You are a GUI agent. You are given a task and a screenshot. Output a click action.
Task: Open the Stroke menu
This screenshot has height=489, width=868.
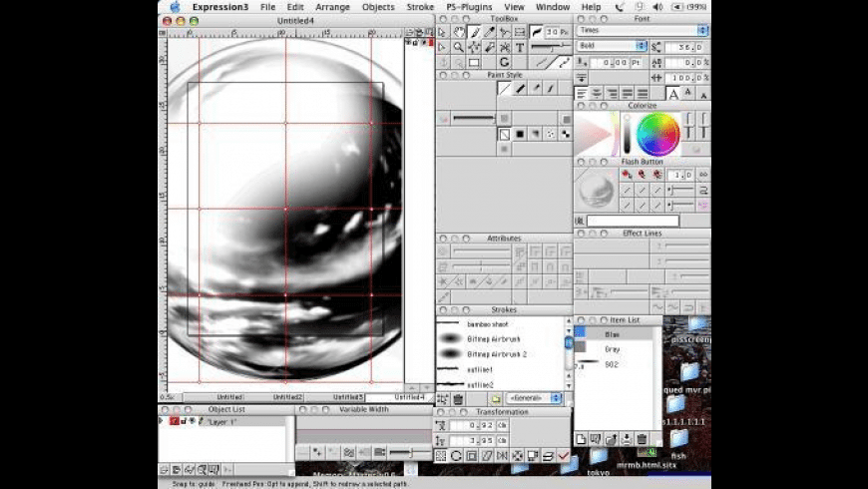click(420, 7)
